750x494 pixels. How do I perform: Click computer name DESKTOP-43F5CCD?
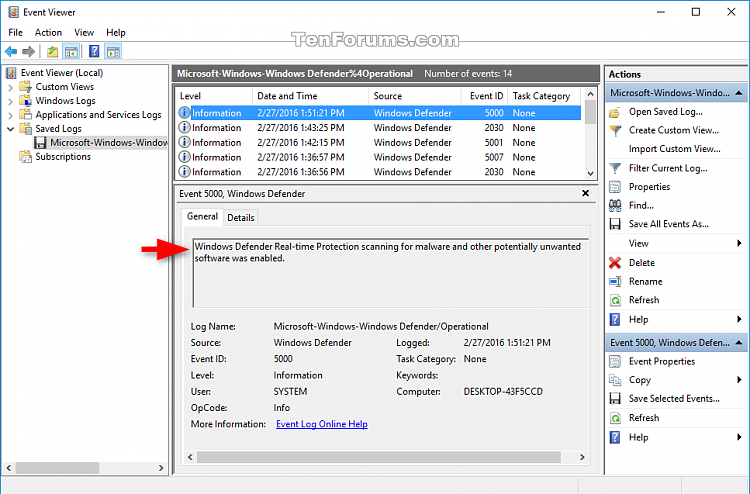click(x=503, y=392)
